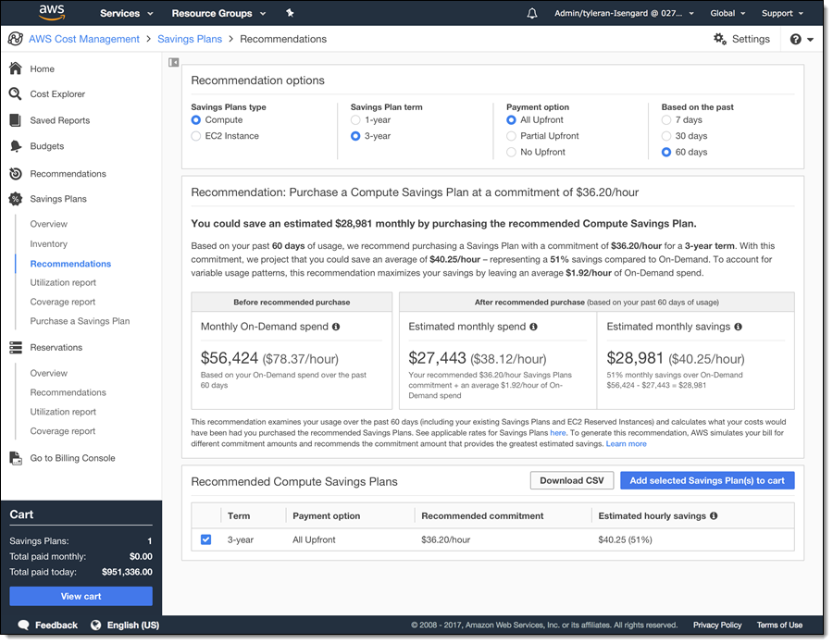Open the Terms of Use link
833x644 pixels.
point(779,625)
